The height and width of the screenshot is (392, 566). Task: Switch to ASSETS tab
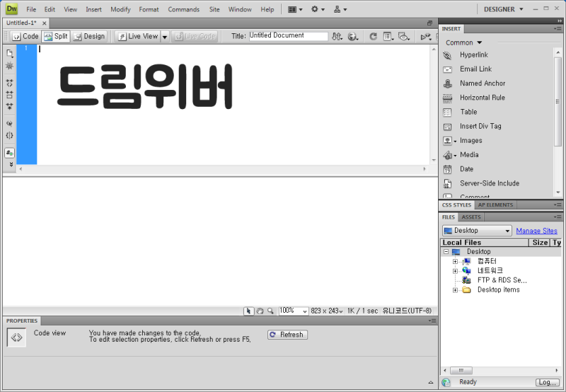[x=471, y=217]
